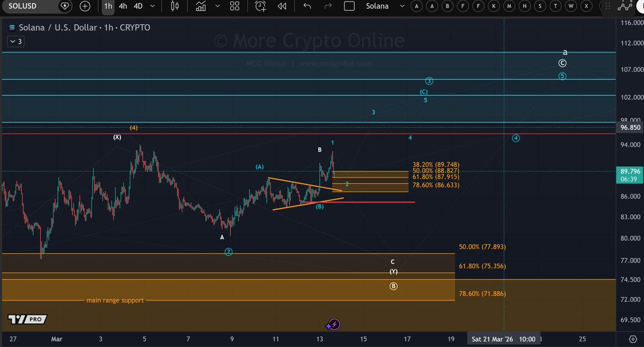Viewport: 644px width, 347px height.
Task: Click the X favorite layout shortcut
Action: click(x=587, y=6)
